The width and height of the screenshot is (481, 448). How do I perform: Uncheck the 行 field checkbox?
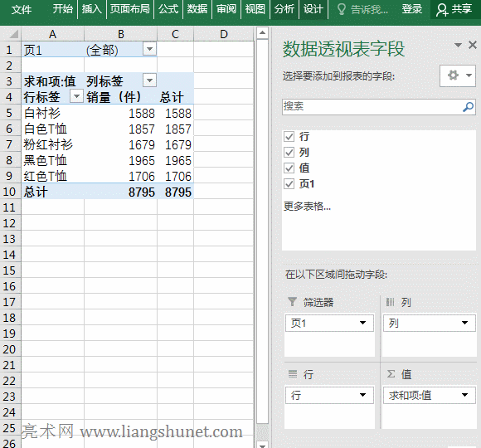[x=289, y=136]
